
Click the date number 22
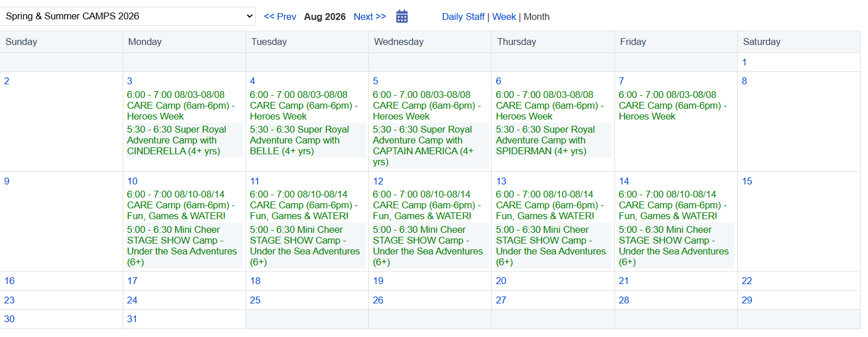click(x=747, y=281)
